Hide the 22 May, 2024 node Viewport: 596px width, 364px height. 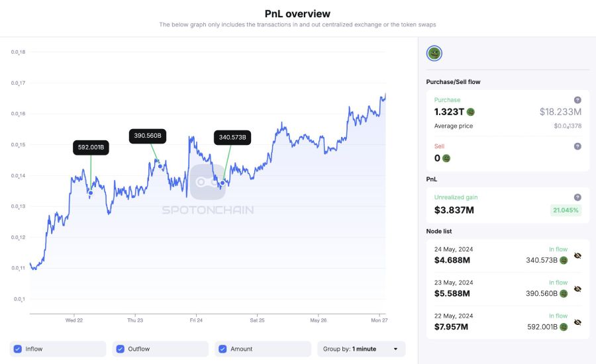[x=577, y=322]
